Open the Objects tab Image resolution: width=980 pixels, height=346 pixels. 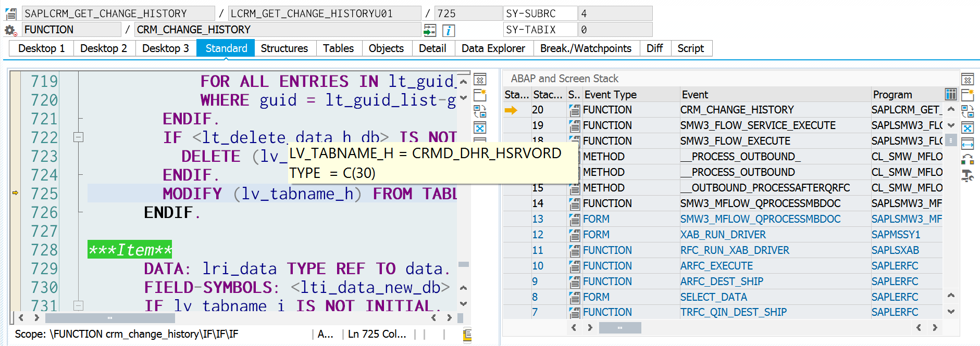tap(386, 48)
